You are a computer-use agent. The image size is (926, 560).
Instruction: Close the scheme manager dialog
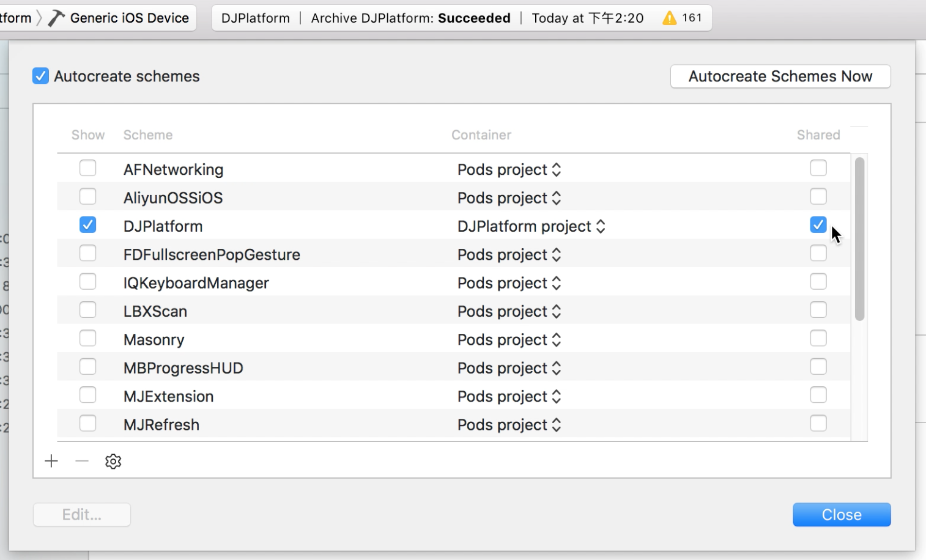point(841,515)
